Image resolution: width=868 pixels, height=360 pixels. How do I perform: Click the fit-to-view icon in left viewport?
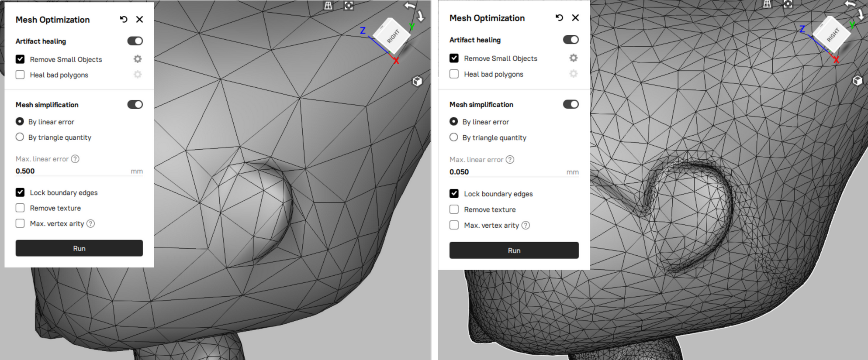point(349,5)
